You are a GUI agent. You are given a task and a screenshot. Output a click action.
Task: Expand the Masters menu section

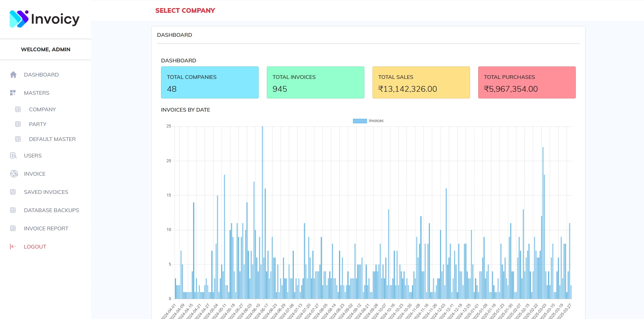(36, 93)
